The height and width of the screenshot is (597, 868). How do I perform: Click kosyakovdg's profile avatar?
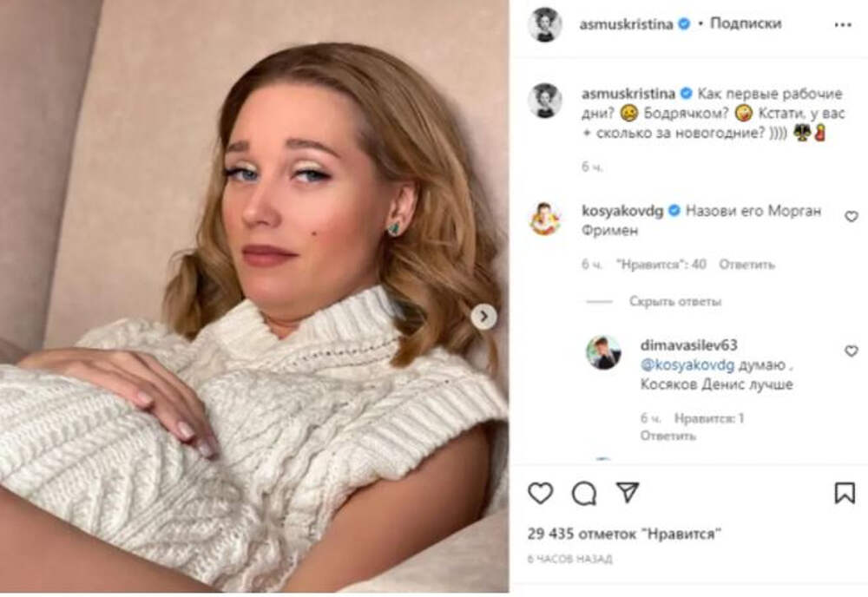(545, 219)
